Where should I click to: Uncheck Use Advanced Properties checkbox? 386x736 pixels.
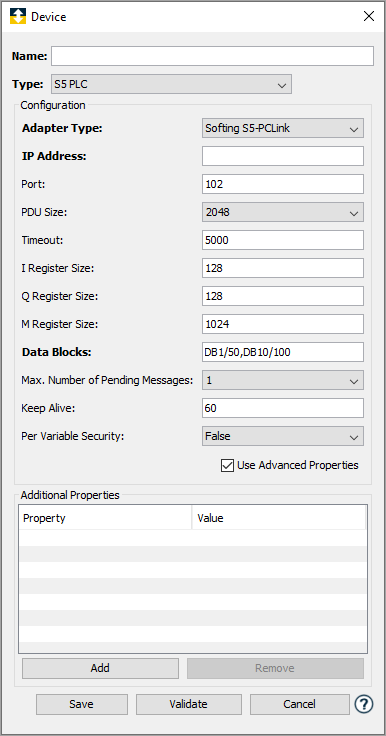pyautogui.click(x=227, y=465)
